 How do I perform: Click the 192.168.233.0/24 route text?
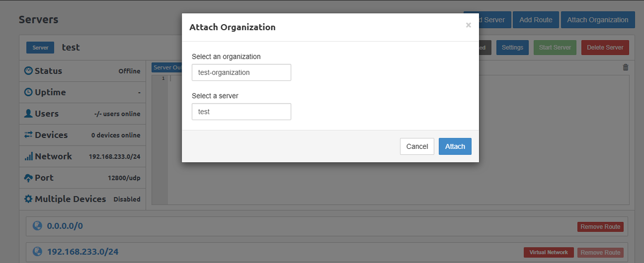[x=83, y=251]
